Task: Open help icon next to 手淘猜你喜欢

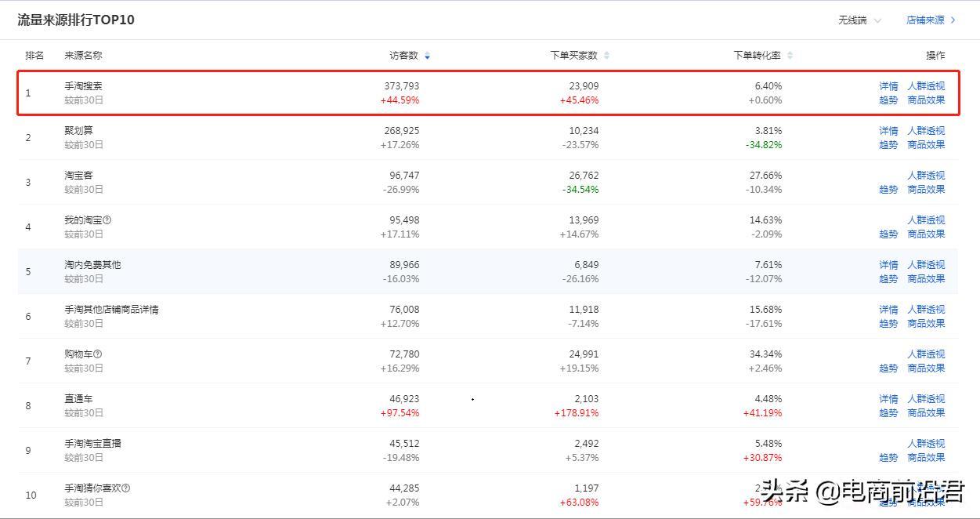Action: 126,488
